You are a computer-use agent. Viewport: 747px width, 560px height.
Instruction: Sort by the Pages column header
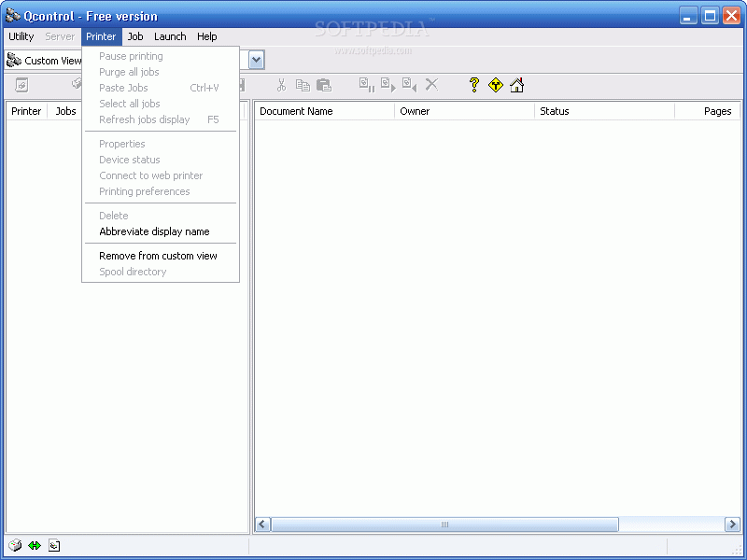[708, 111]
